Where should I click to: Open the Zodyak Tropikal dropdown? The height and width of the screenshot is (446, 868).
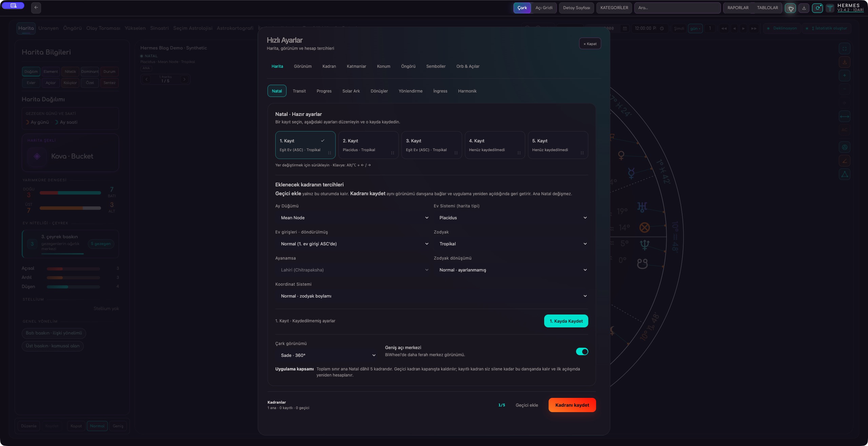(511, 244)
